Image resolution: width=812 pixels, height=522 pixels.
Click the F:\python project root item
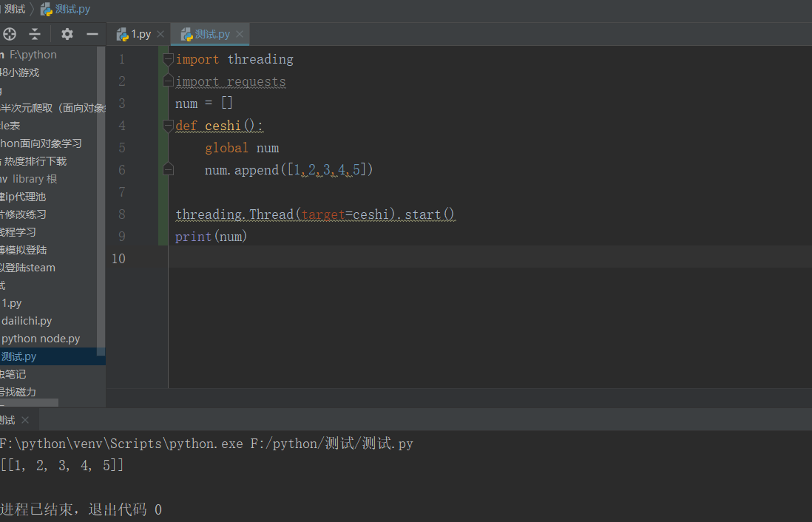click(33, 55)
